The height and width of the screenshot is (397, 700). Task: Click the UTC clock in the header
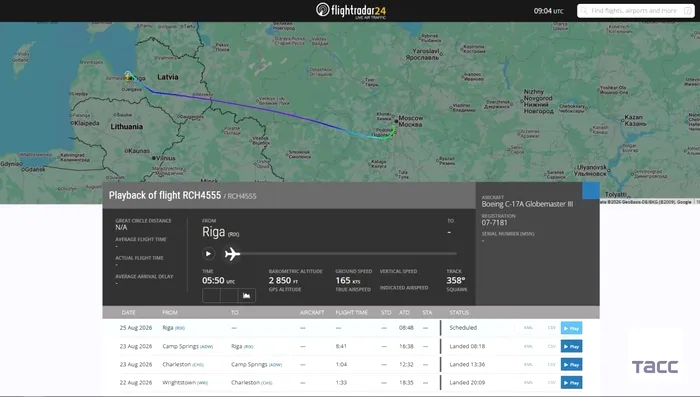point(548,11)
